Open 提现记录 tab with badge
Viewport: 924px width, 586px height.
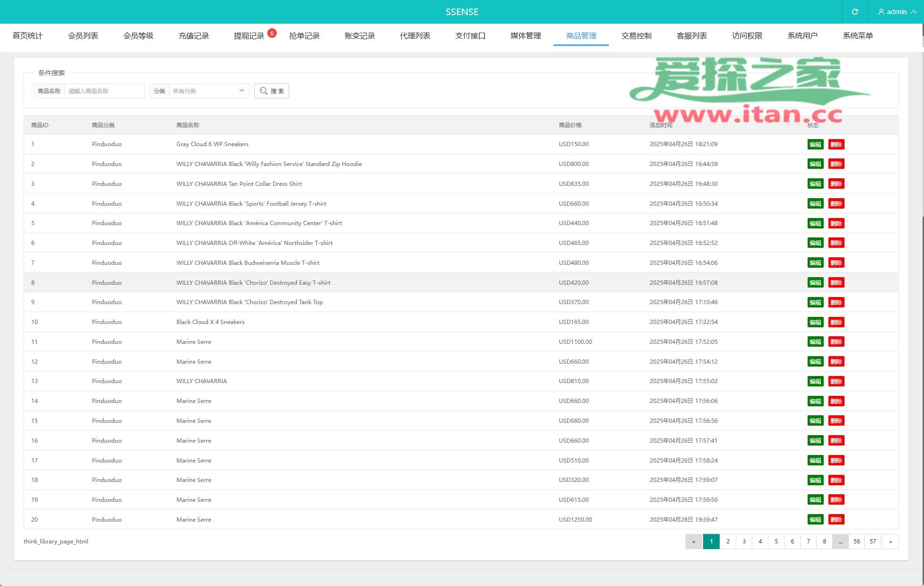[x=249, y=36]
